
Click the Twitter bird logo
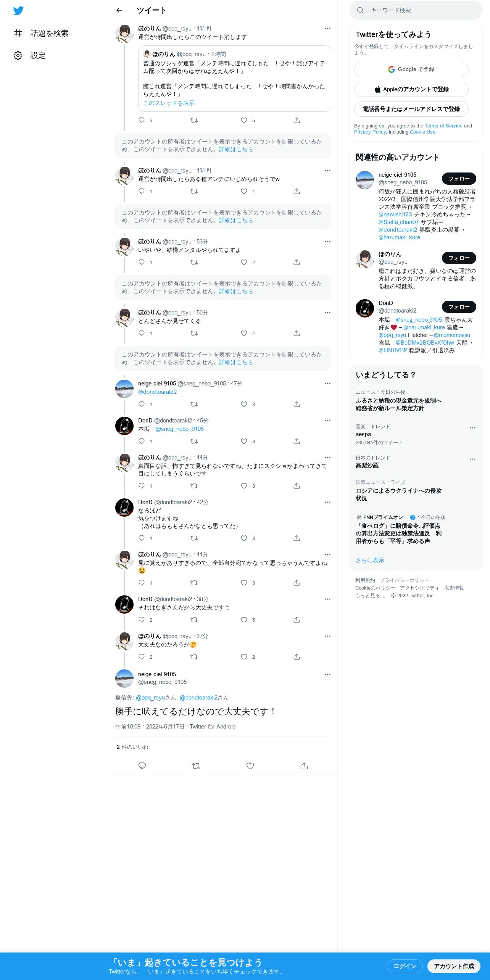18,11
